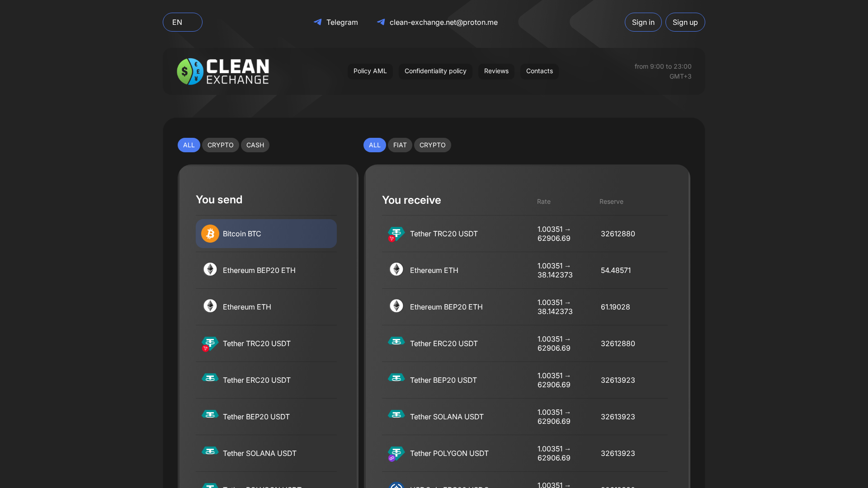Open the Confidentiality policy page

coord(435,71)
